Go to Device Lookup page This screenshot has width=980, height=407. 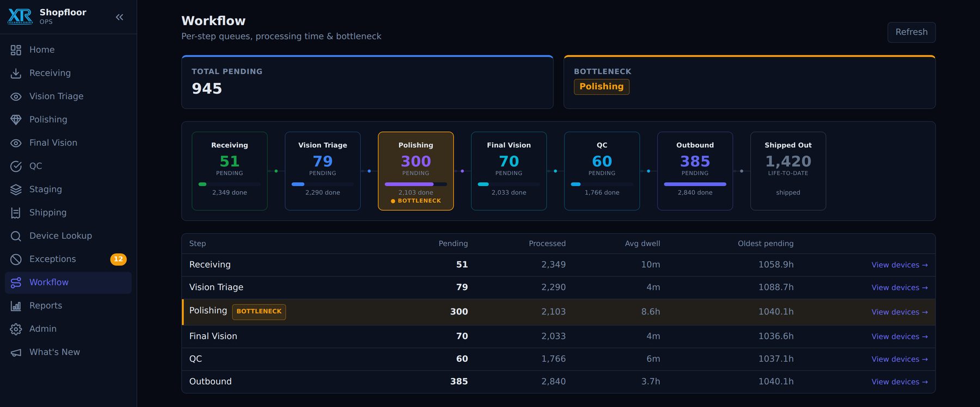[68, 236]
